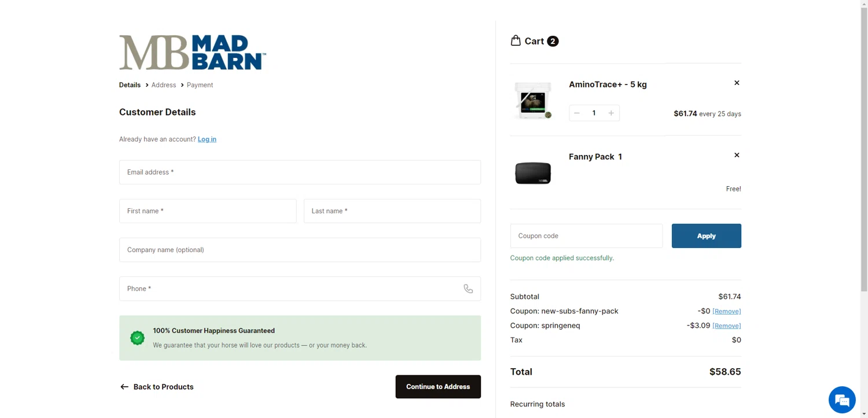The height and width of the screenshot is (418, 868).
Task: Click the AminoTrace+ product thumbnail
Action: [x=533, y=100]
